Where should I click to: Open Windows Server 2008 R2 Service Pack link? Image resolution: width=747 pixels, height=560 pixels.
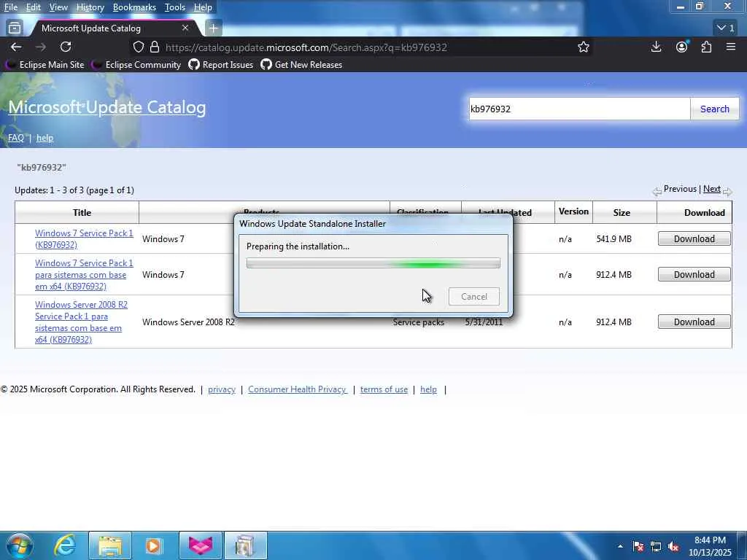(81, 322)
